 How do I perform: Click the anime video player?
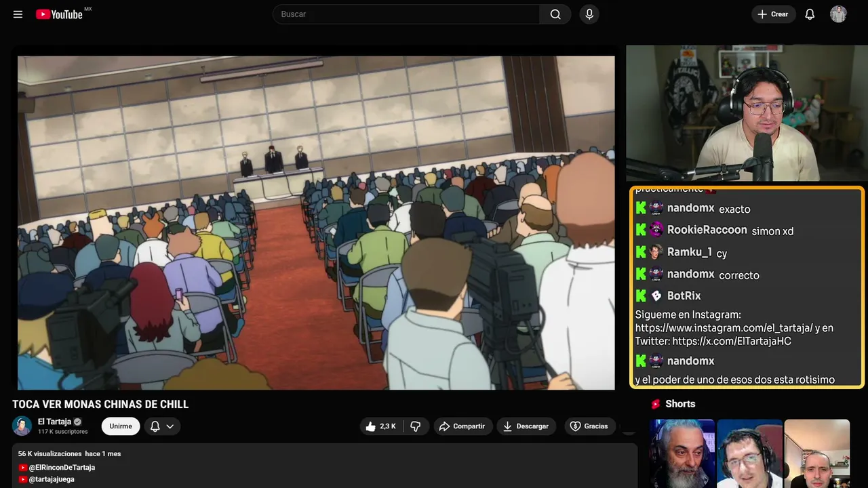(x=316, y=222)
